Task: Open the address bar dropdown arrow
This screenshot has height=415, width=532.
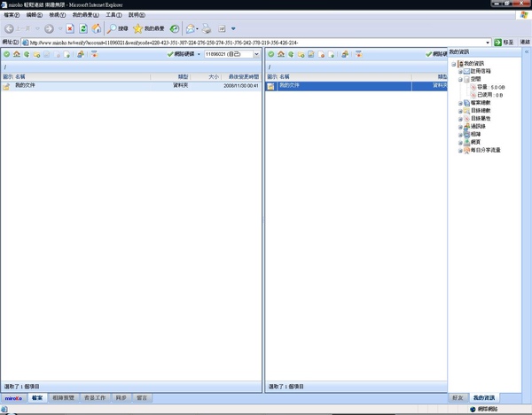Action: (488, 43)
